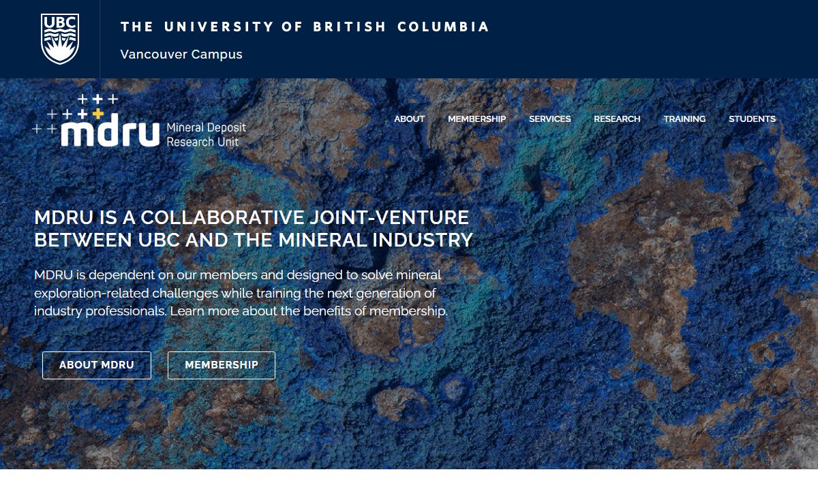Open the Membership nav menu item

(x=476, y=119)
